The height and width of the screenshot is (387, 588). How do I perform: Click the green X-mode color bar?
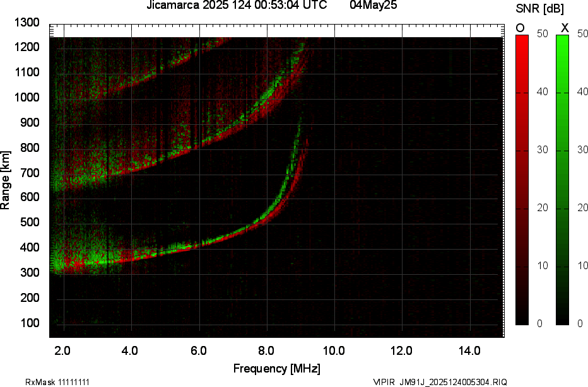tap(562, 180)
